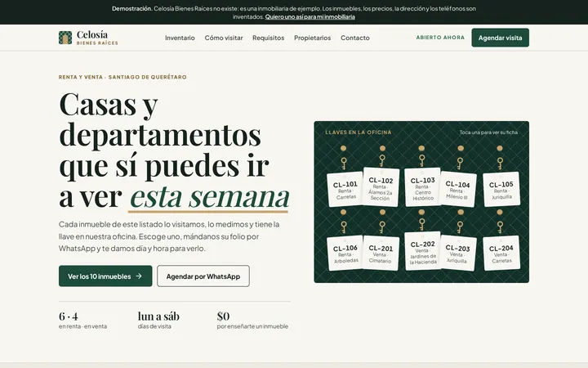The width and height of the screenshot is (588, 368).
Task: Click the key icon above CL-106
Action: tap(344, 227)
